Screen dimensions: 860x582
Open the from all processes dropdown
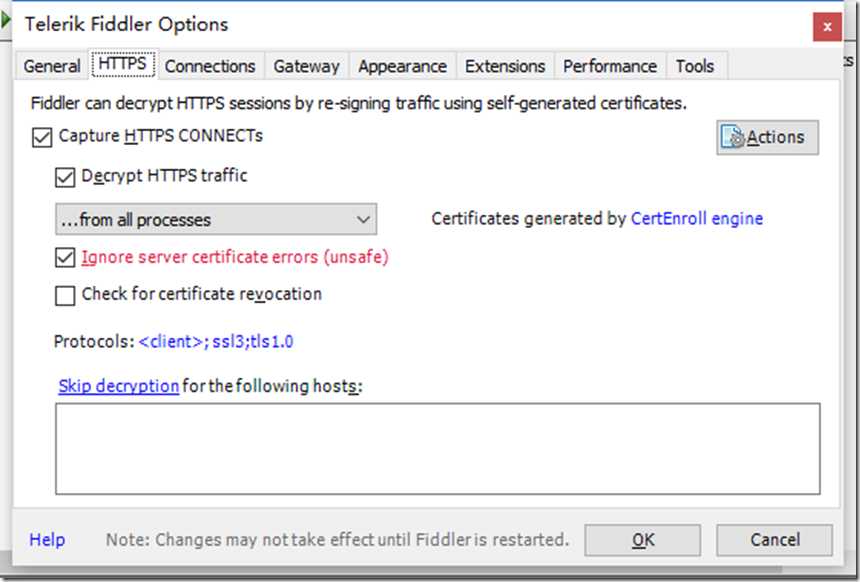pyautogui.click(x=216, y=219)
